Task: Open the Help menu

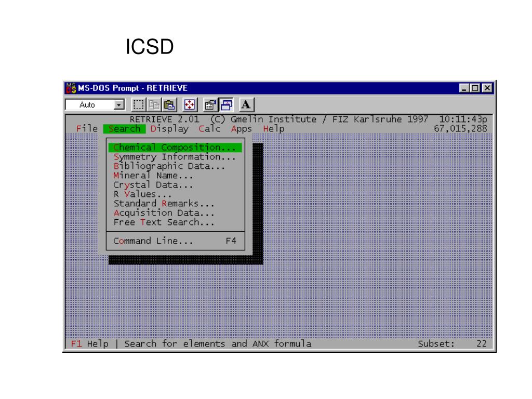Action: click(x=274, y=129)
